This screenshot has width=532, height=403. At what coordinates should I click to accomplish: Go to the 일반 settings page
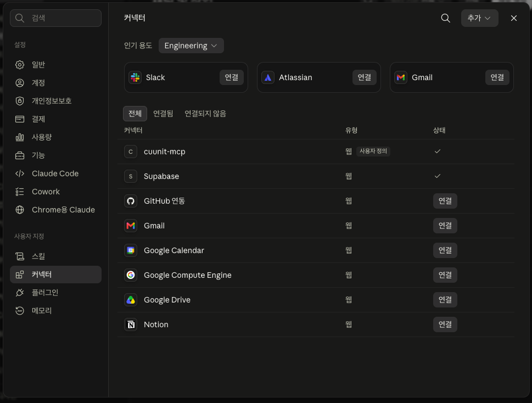coord(55,65)
